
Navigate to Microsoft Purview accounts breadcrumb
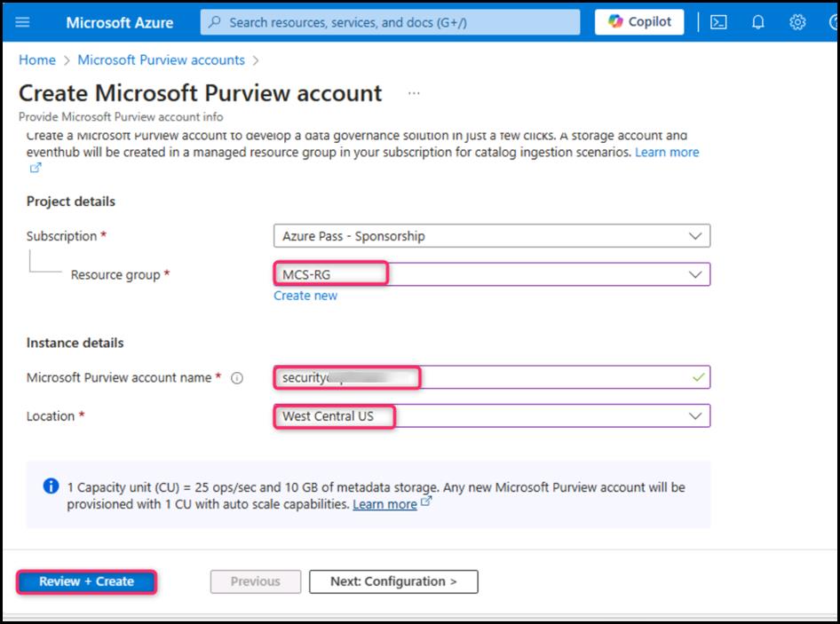click(x=161, y=60)
